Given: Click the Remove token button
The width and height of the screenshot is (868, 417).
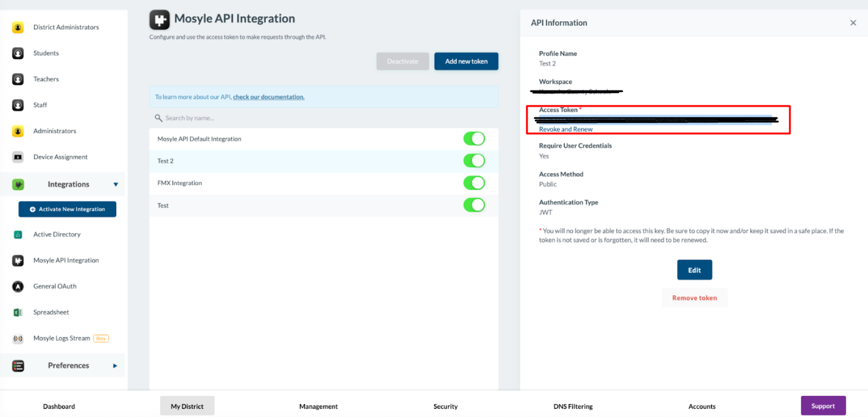Looking at the screenshot, I should click(694, 298).
